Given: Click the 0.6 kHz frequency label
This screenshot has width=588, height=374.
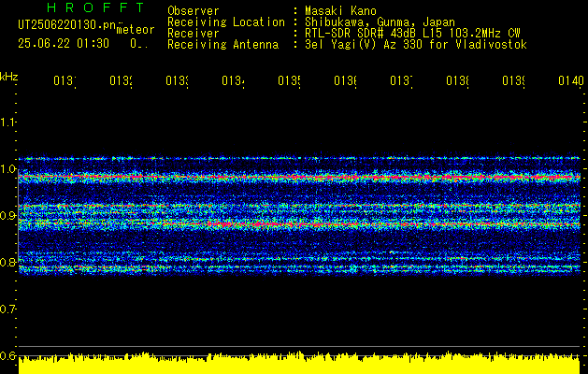Looking at the screenshot, I should click(x=7, y=355).
